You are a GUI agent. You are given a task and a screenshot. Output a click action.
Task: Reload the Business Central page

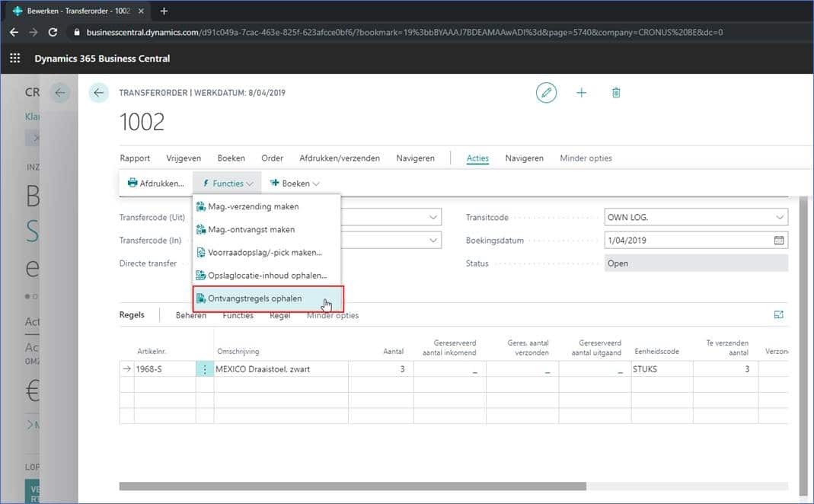pos(53,32)
